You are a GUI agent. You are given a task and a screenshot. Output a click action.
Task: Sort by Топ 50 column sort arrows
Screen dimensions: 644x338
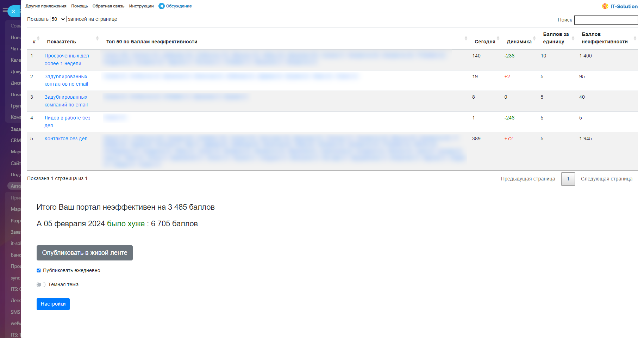(x=466, y=38)
